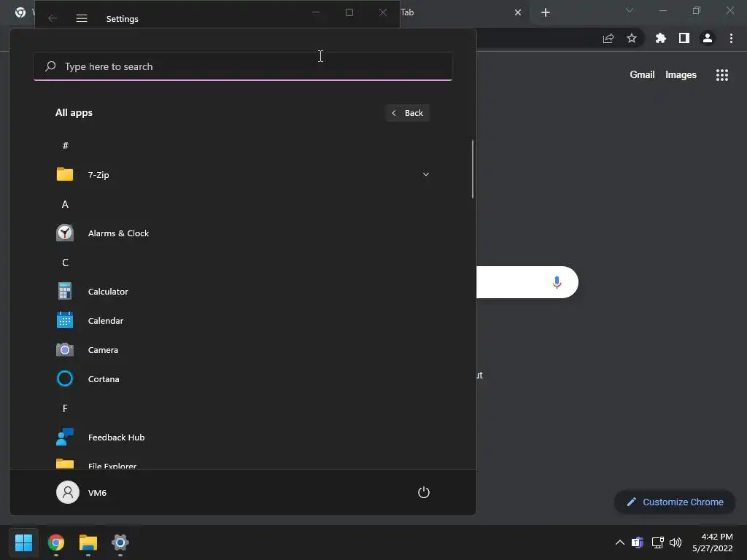Image resolution: width=747 pixels, height=560 pixels.
Task: Open the Gmail link
Action: 642,75
